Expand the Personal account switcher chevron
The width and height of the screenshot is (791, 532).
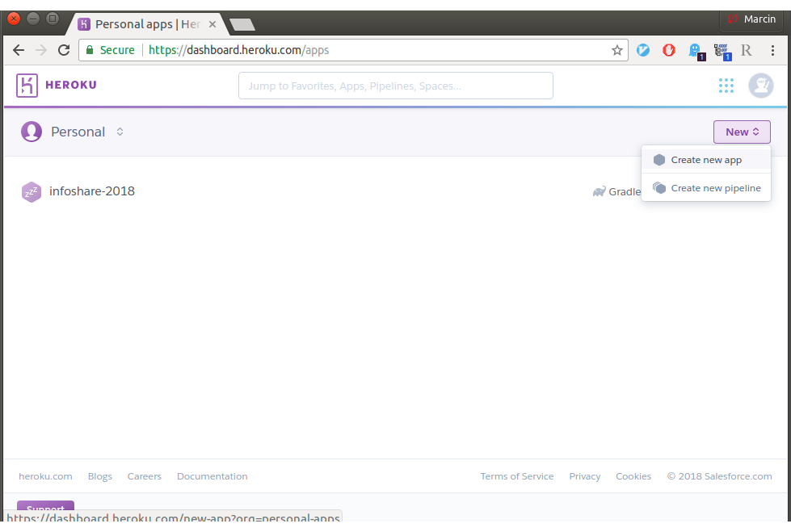coord(120,132)
